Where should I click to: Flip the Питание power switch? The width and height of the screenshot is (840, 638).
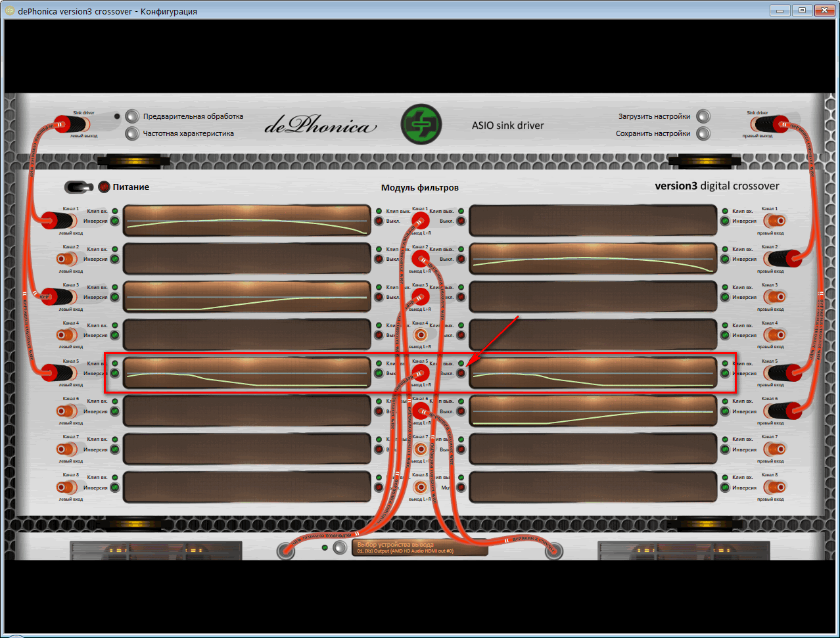(x=79, y=187)
